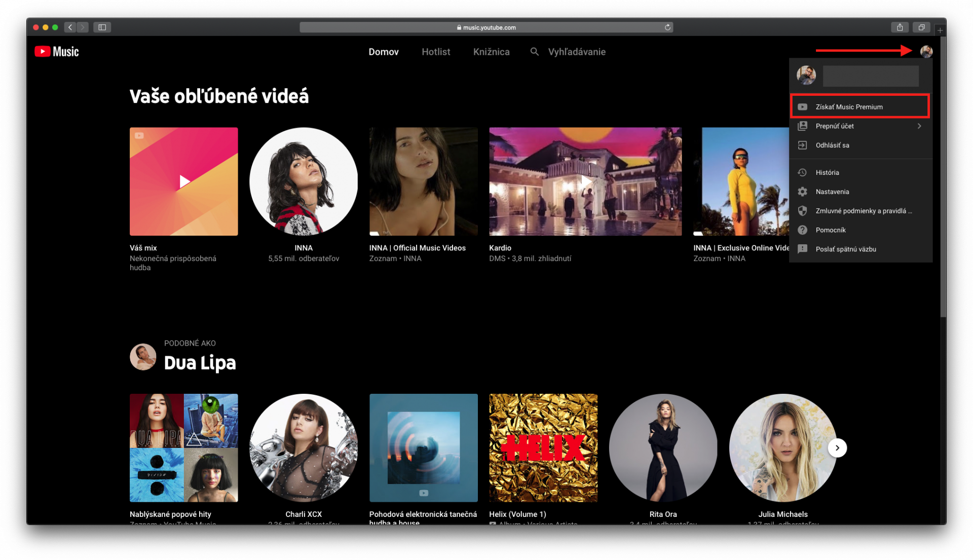Click the Charli XCX name link
Screen dimensions: 973x560
tap(304, 514)
